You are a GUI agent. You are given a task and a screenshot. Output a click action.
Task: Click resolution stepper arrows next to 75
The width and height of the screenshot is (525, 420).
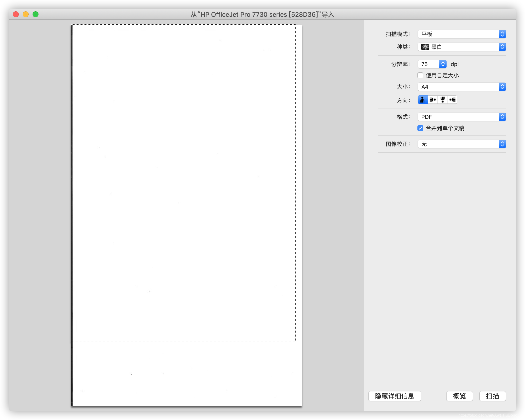(443, 64)
